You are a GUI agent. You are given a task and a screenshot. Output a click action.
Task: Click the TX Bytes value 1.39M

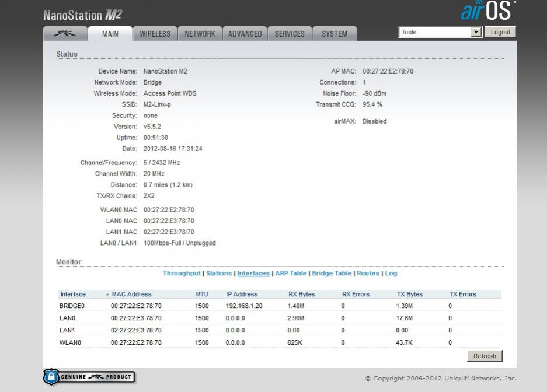click(x=405, y=306)
